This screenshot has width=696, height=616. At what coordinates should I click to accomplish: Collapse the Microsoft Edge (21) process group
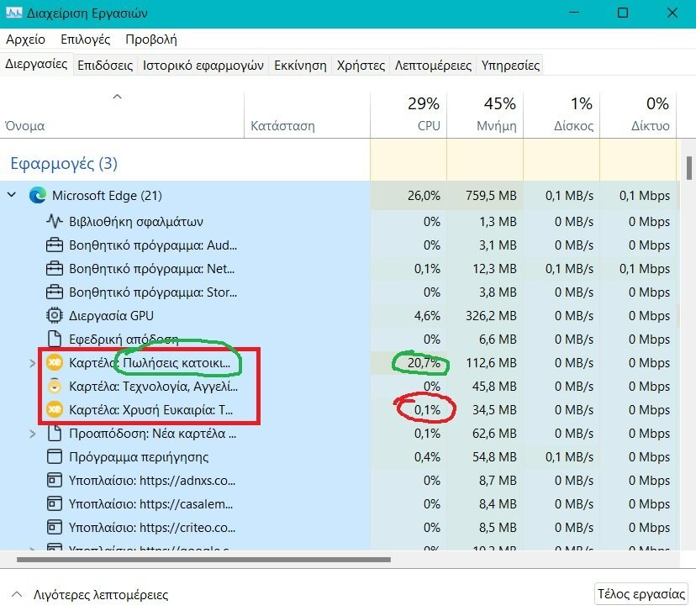click(12, 194)
